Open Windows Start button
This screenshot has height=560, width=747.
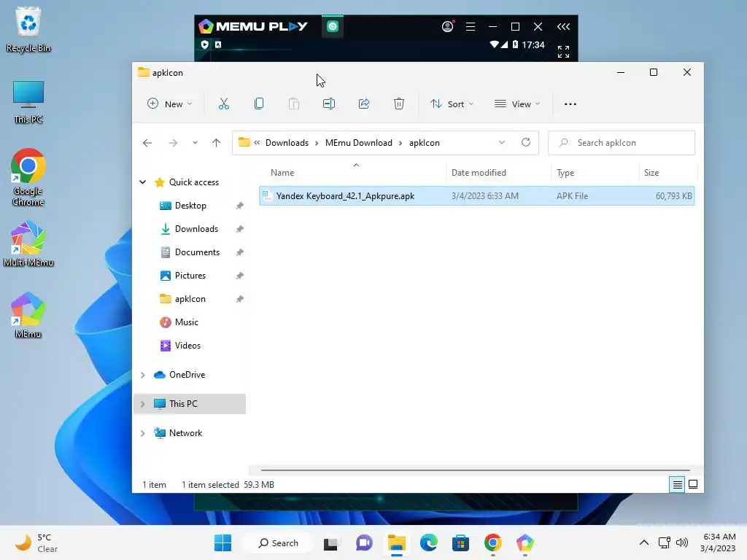222,542
